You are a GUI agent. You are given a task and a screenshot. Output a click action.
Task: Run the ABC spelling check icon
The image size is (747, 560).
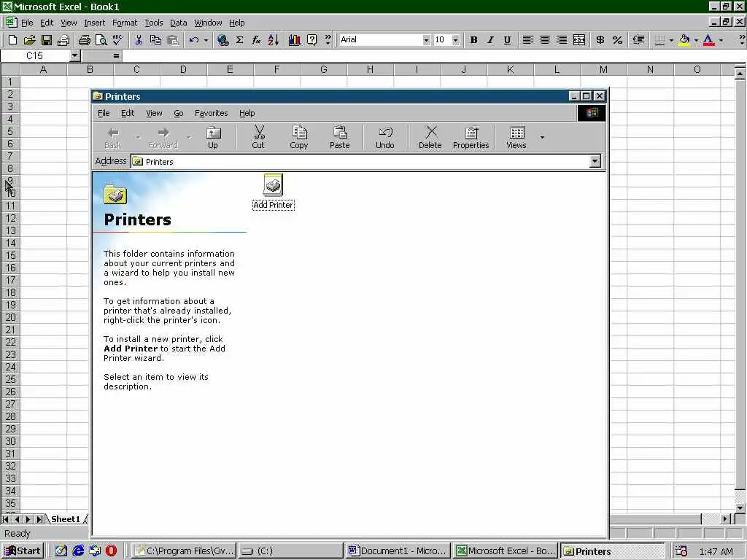pos(117,40)
